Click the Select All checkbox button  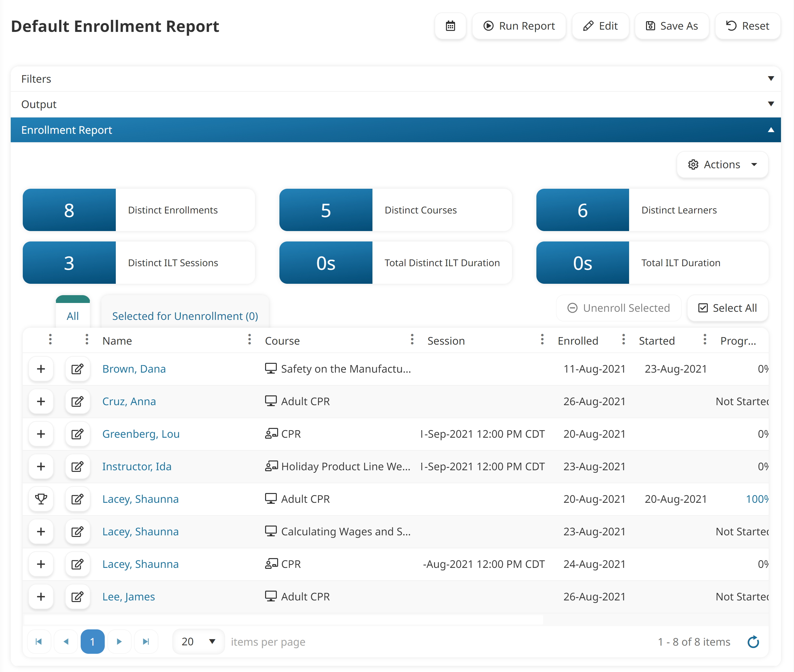(x=727, y=308)
